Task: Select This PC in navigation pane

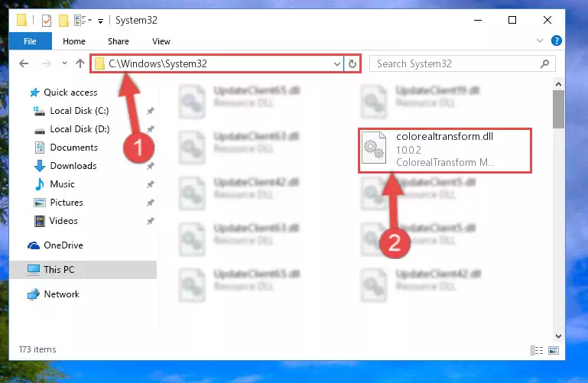Action: 83,269
